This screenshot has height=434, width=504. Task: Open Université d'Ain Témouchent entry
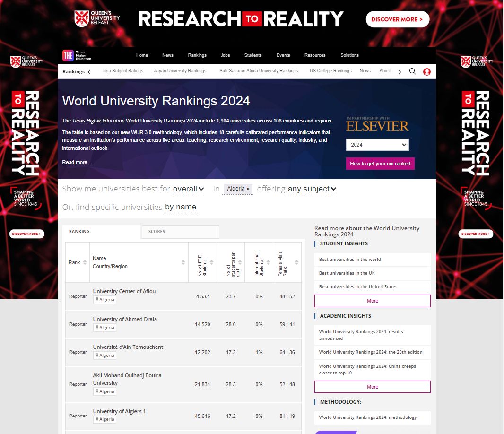tap(128, 347)
